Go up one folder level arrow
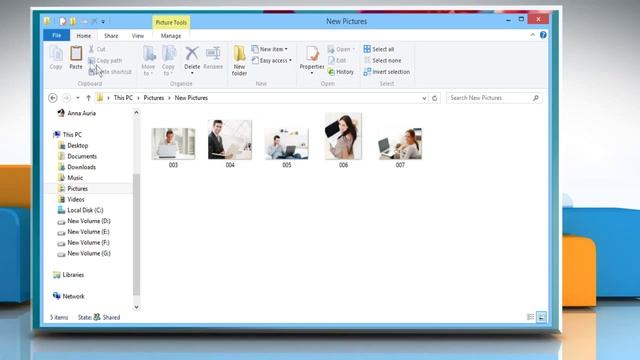The height and width of the screenshot is (360, 640). 88,98
